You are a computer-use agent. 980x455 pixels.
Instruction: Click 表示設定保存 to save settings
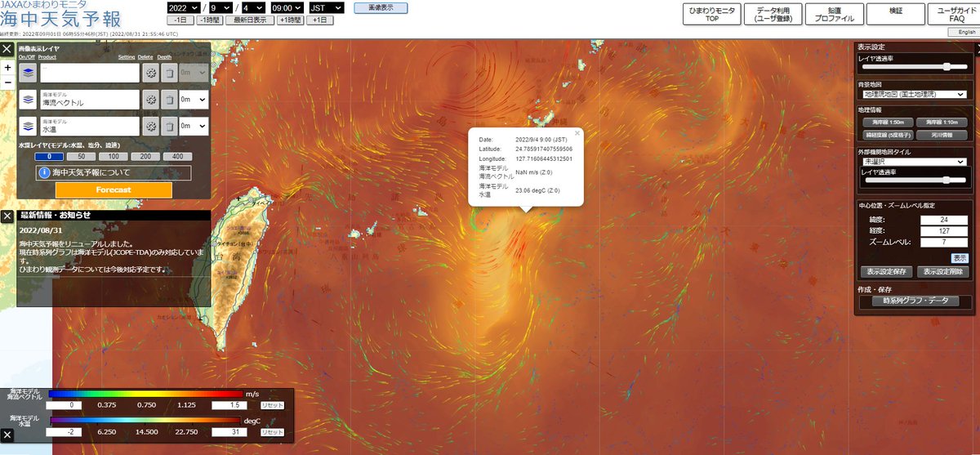[886, 272]
